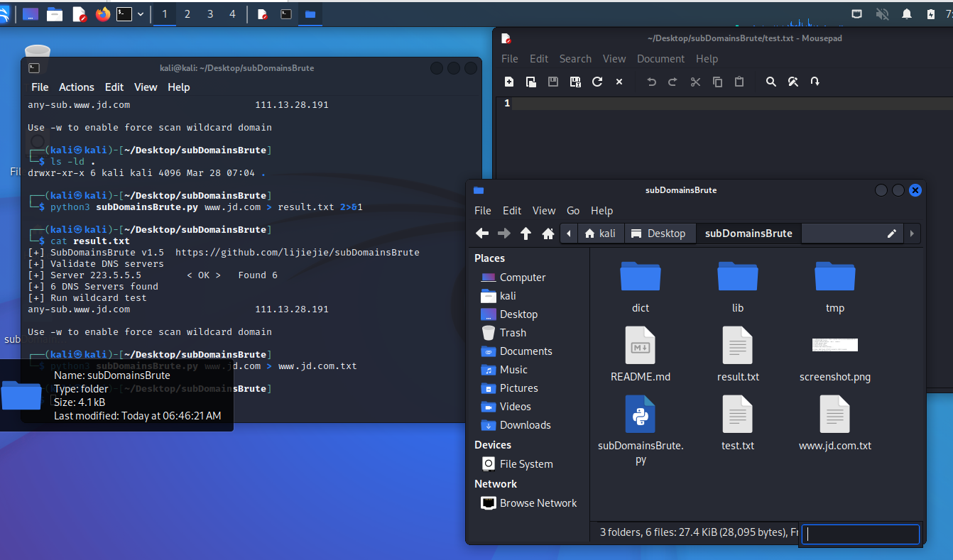Click the Reload icon in Mousepad toolbar

[597, 82]
